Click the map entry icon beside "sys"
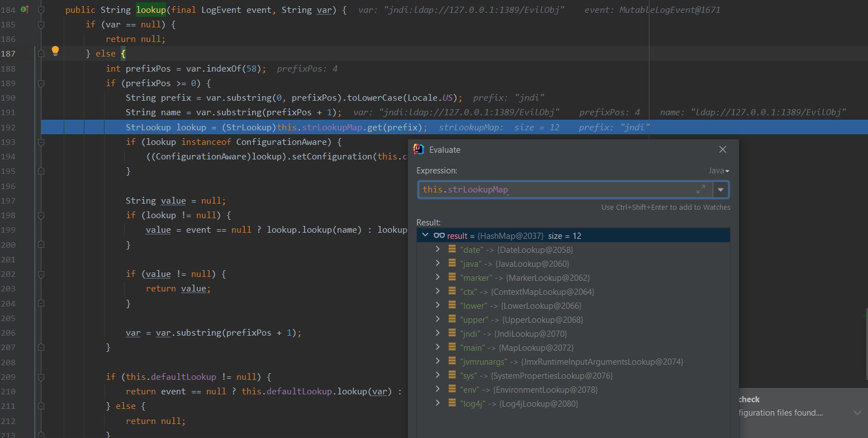 pos(452,375)
